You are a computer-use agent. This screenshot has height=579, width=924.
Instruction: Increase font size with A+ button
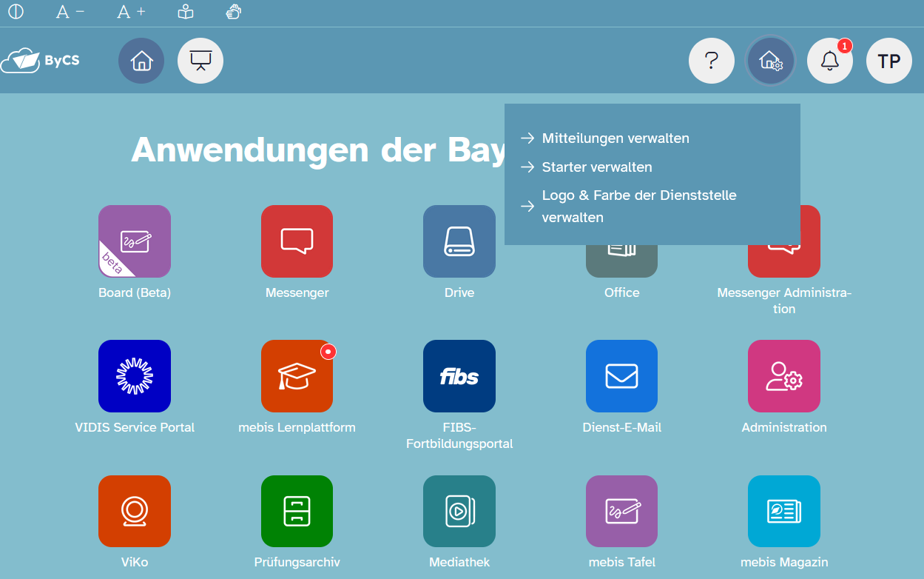point(132,12)
